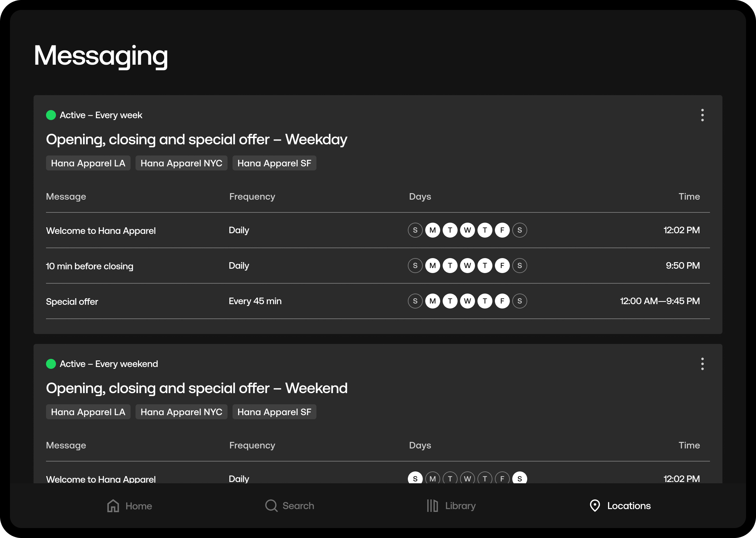756x538 pixels.
Task: Click green Active status dot for Every week
Action: (x=51, y=115)
